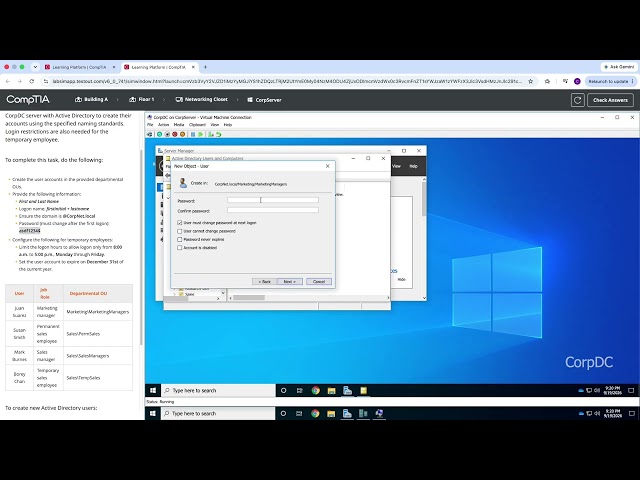Go to the Floor 1 breadcrumb
This screenshot has width=640, height=480.
(x=142, y=100)
